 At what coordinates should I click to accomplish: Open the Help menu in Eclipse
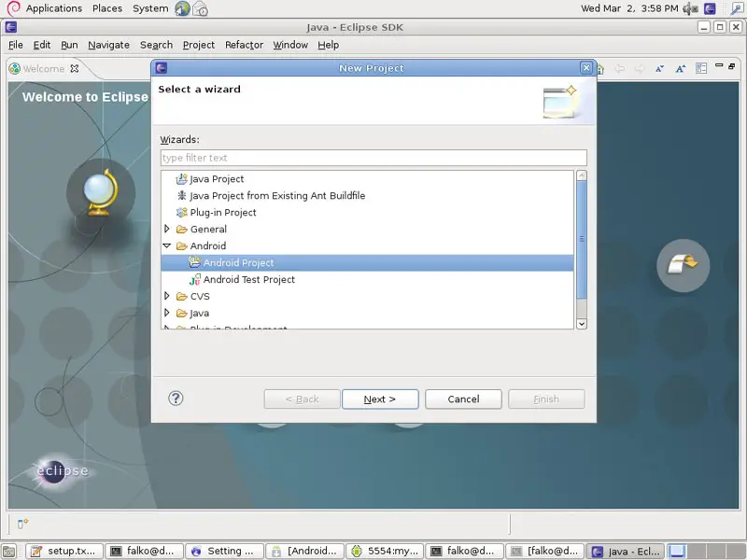click(329, 45)
